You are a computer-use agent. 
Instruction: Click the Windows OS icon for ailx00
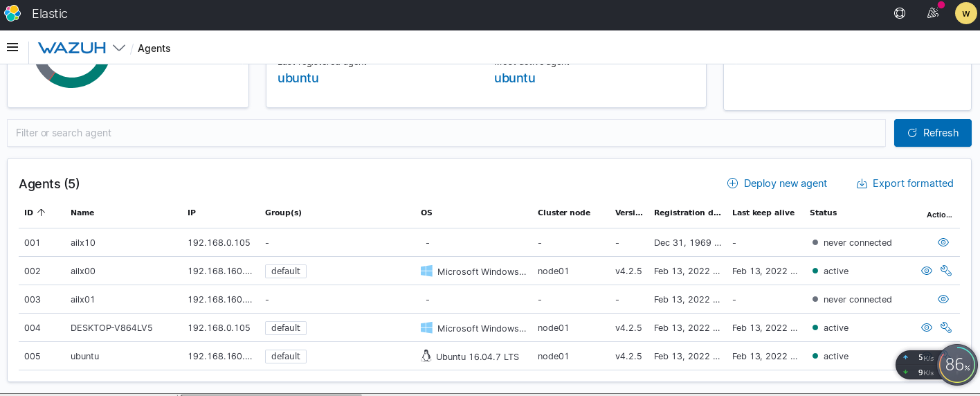click(426, 271)
